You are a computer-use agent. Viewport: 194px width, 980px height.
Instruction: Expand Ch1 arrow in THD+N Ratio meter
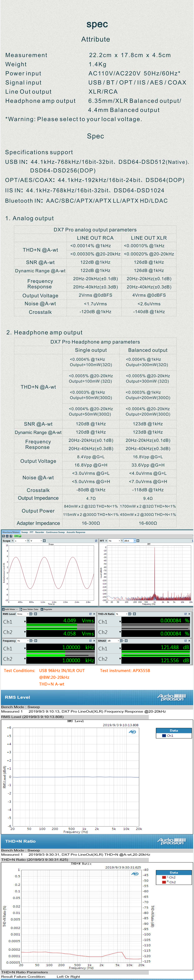[x=120, y=622]
